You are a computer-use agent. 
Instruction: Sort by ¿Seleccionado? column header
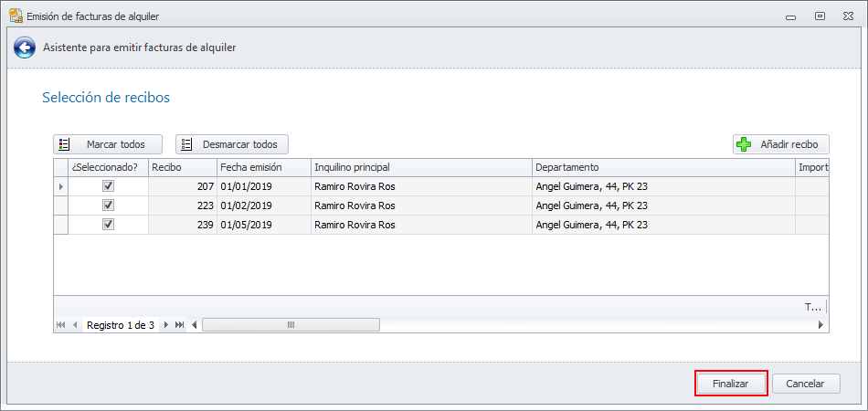point(108,167)
